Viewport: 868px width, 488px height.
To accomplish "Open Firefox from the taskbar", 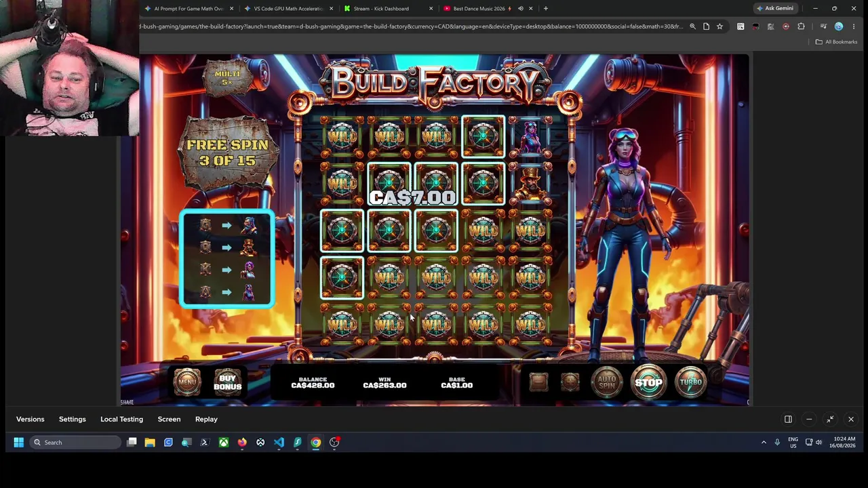I will [x=242, y=443].
